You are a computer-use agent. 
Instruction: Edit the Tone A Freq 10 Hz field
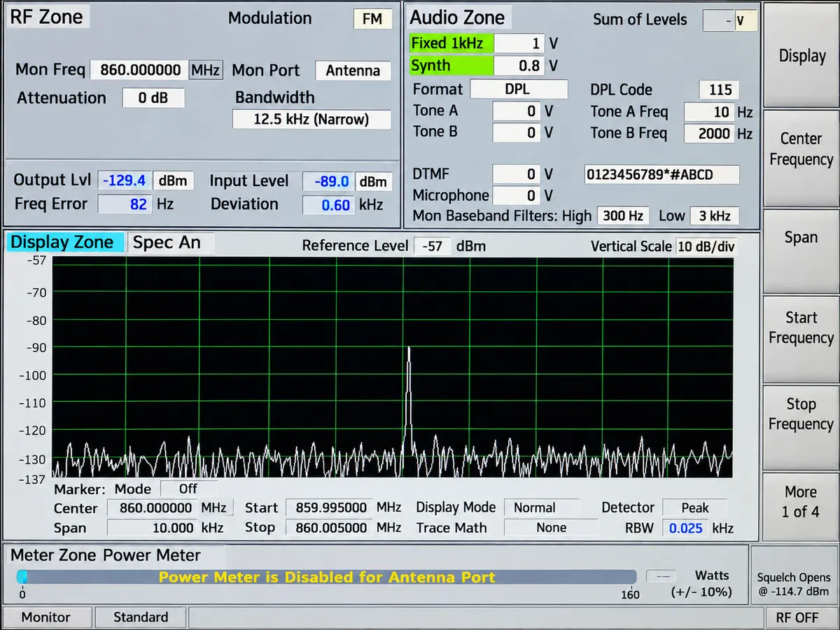pos(708,112)
